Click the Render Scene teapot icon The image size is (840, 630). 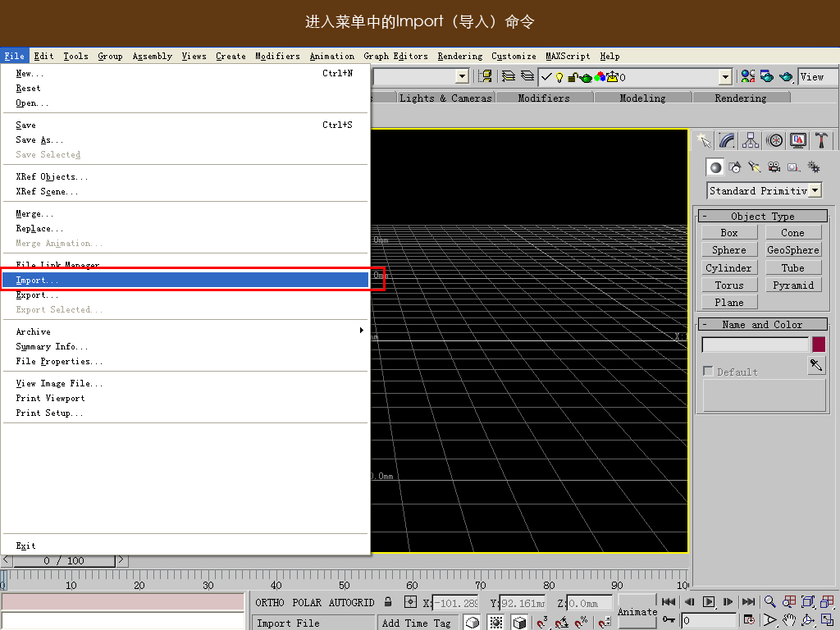(767, 76)
